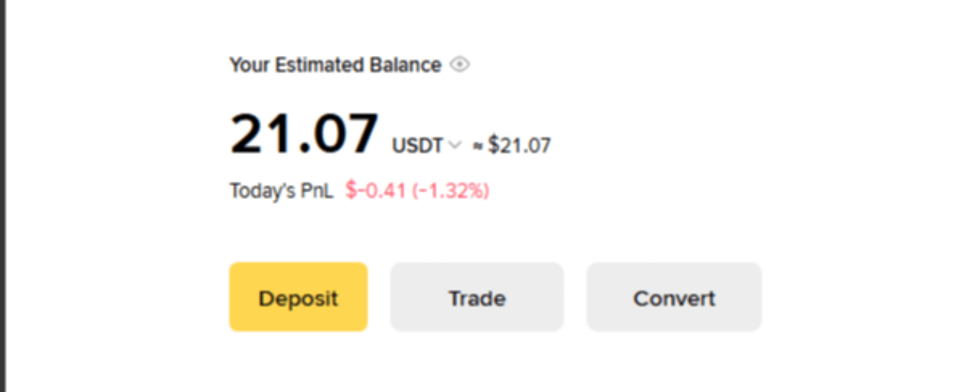This screenshot has height=392, width=980.
Task: Click the approximately-equal ≈ symbol
Action: pos(478,146)
